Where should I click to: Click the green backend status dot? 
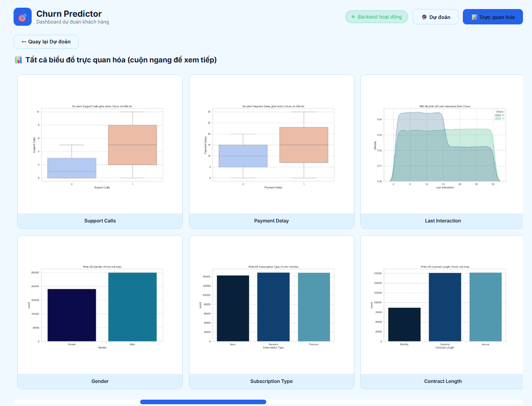click(353, 17)
